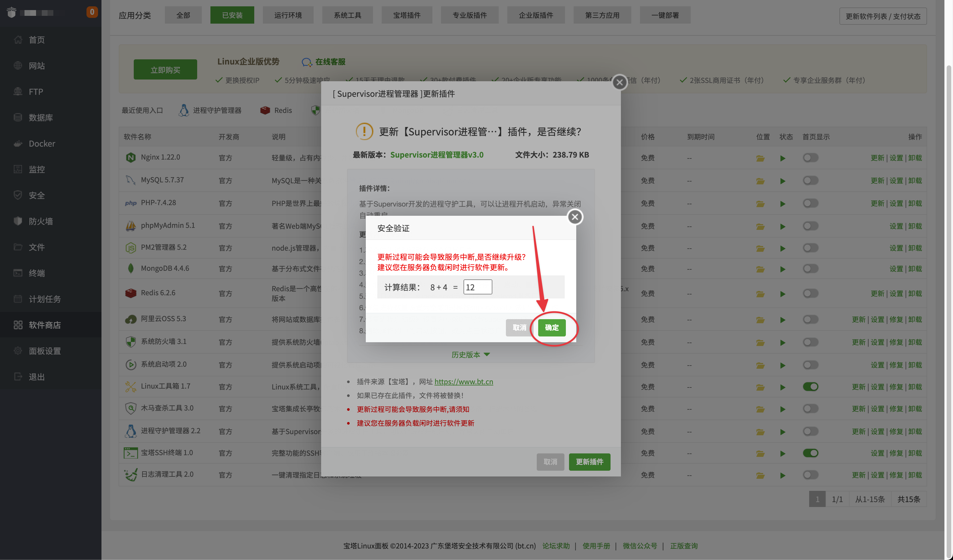Click the notification badge showing 0

click(x=92, y=12)
